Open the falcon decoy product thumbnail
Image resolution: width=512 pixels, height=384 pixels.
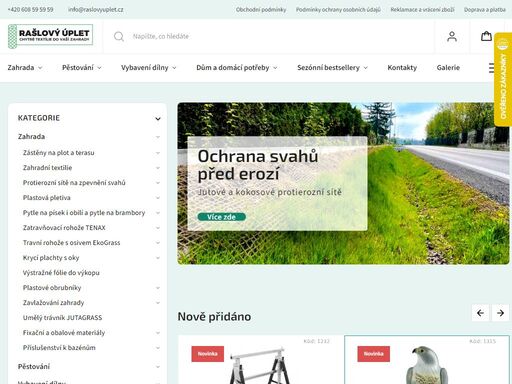click(427, 365)
